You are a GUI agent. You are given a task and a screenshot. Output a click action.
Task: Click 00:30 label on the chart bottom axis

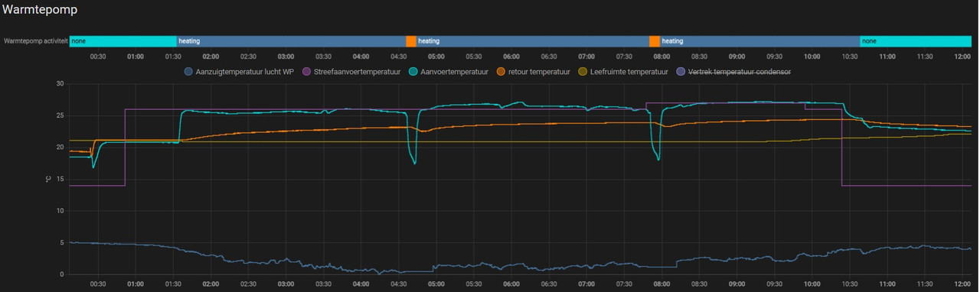(x=97, y=284)
